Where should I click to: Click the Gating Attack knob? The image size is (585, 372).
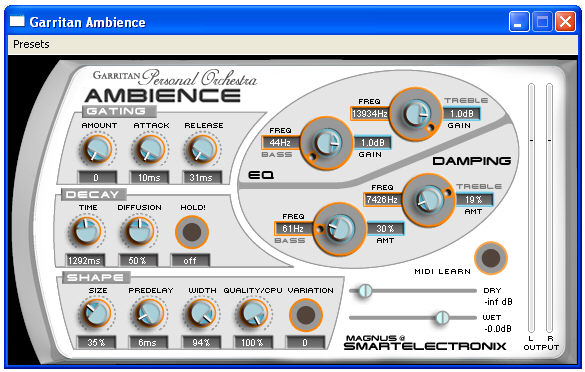click(150, 149)
